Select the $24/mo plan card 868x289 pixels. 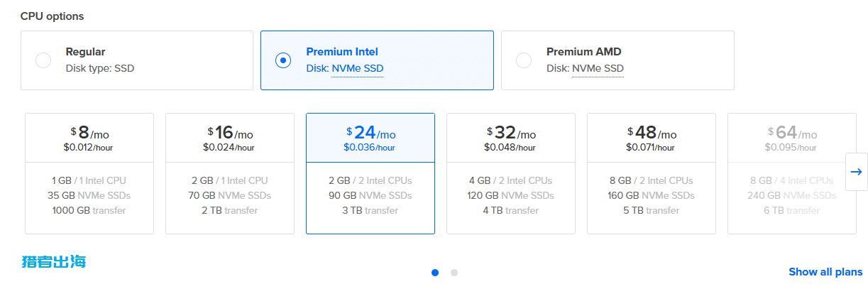[x=370, y=173]
